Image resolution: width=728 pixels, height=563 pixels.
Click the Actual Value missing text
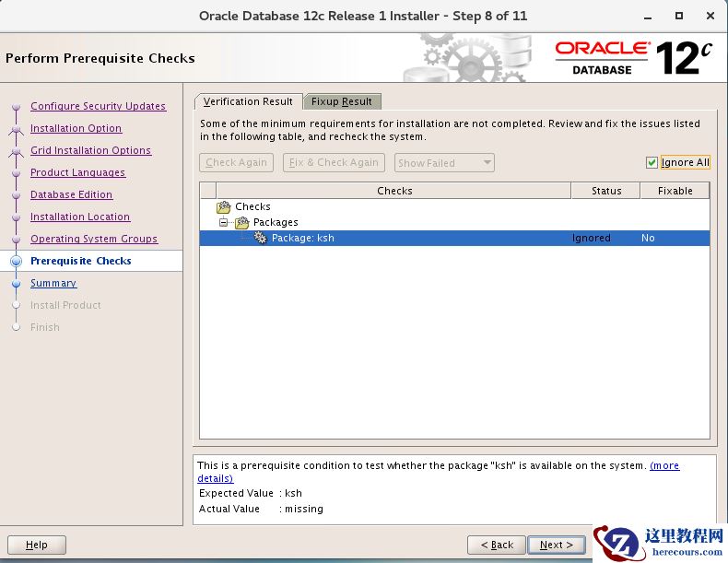pos(304,510)
